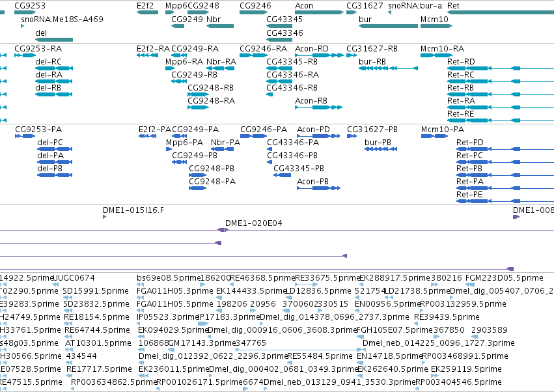
Task: Click the DME1-015I16.F marker
Action: 105,217
